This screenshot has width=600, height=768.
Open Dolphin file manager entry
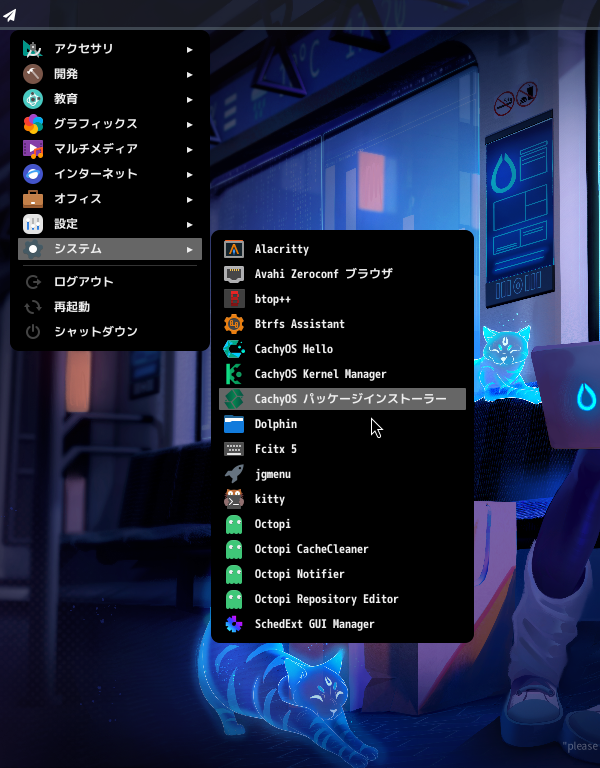pos(342,424)
